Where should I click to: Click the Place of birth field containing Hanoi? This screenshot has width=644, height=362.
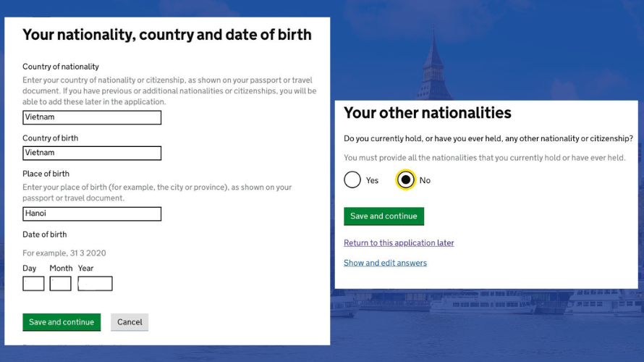point(92,214)
